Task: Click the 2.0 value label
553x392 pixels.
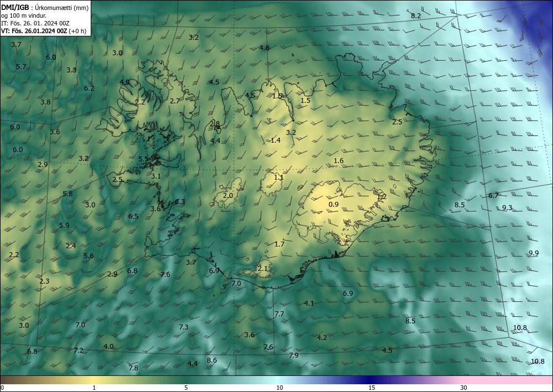Action: click(228, 195)
